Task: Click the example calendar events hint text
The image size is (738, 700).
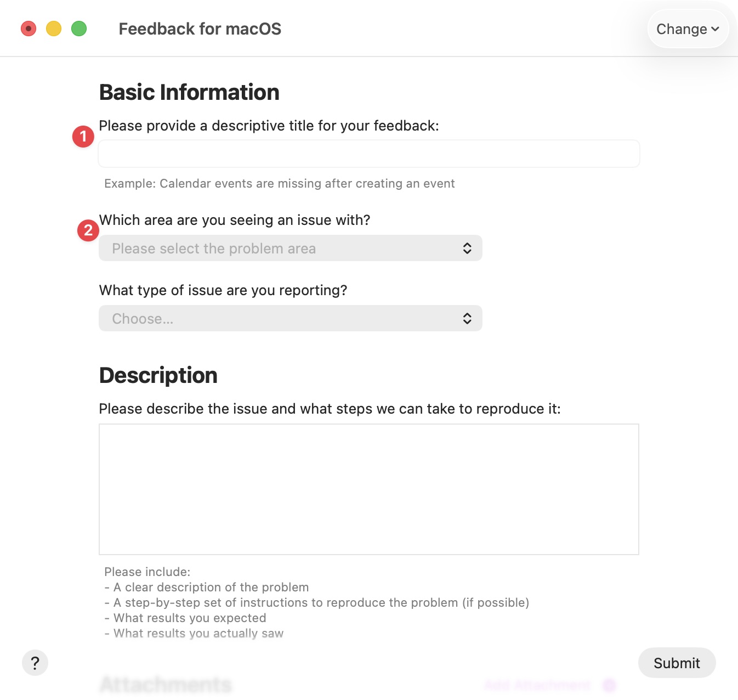Action: [x=279, y=183]
